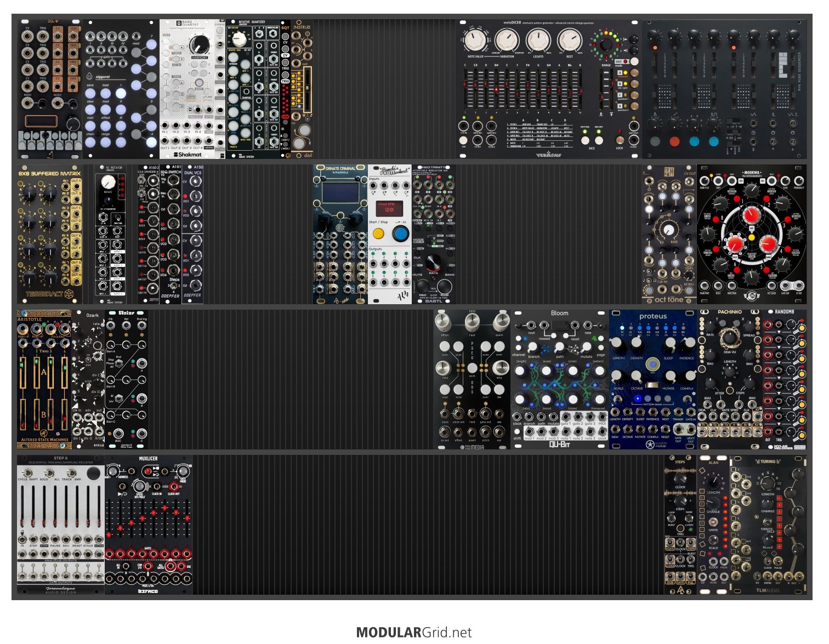Click the LEGATO knob on meloDICER

point(538,40)
